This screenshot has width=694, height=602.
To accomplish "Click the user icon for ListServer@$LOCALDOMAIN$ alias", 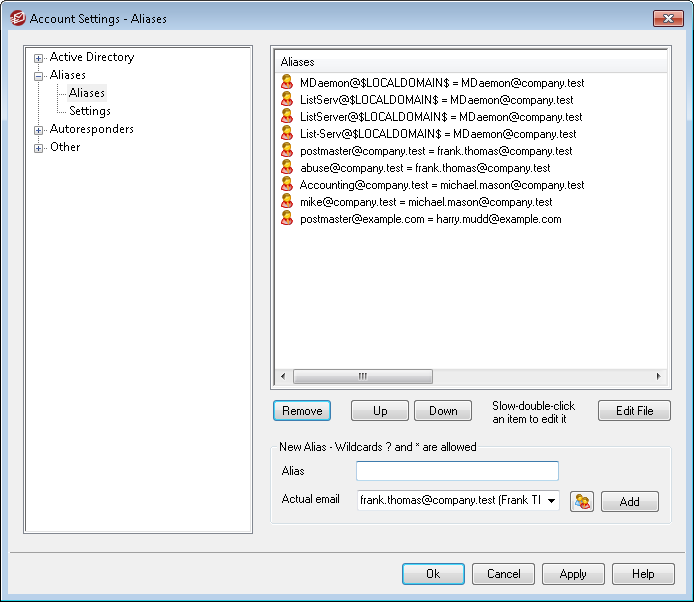I will coord(287,117).
